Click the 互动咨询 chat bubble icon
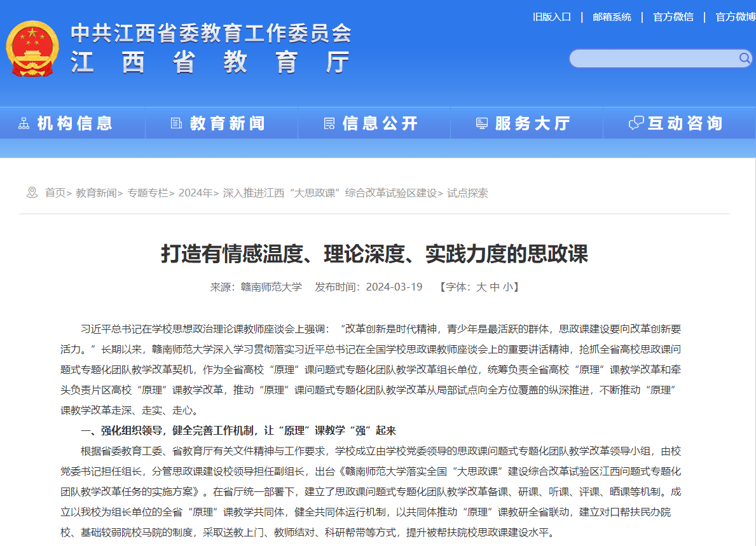 click(636, 123)
